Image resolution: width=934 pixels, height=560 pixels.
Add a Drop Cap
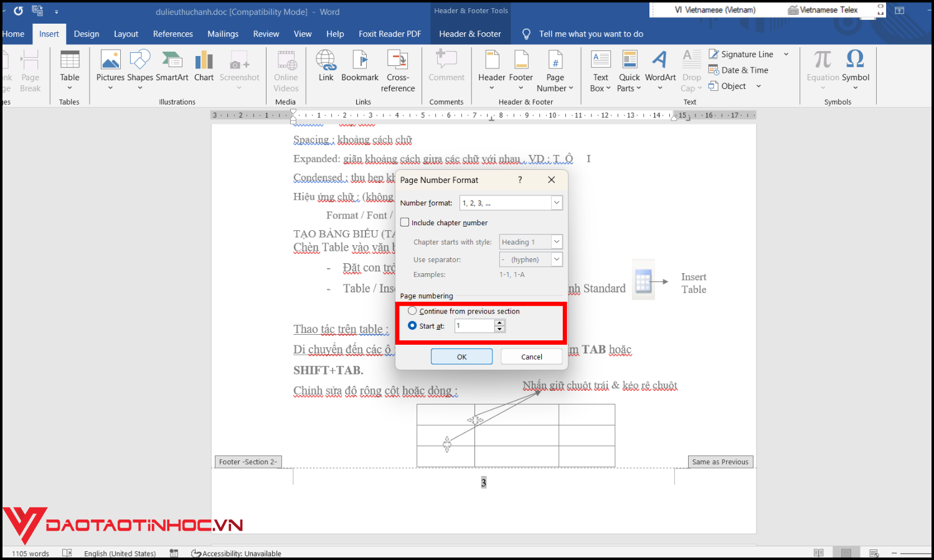691,70
